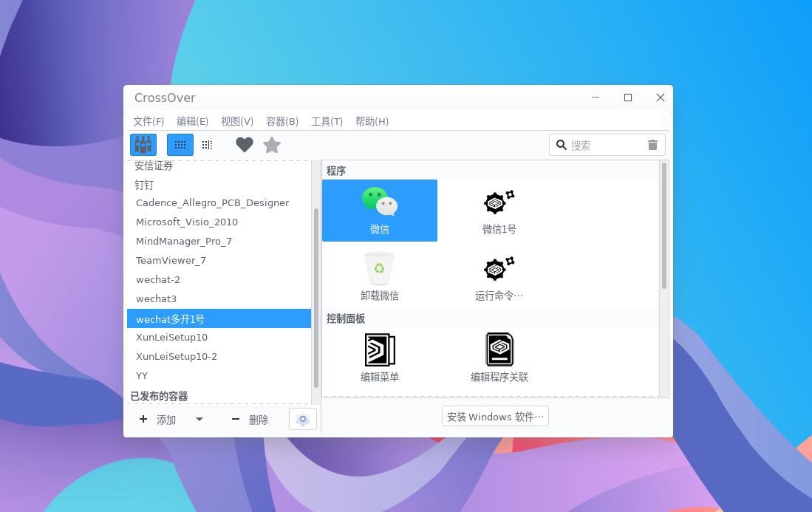Open advanced settings gear beside 删除

(x=302, y=419)
